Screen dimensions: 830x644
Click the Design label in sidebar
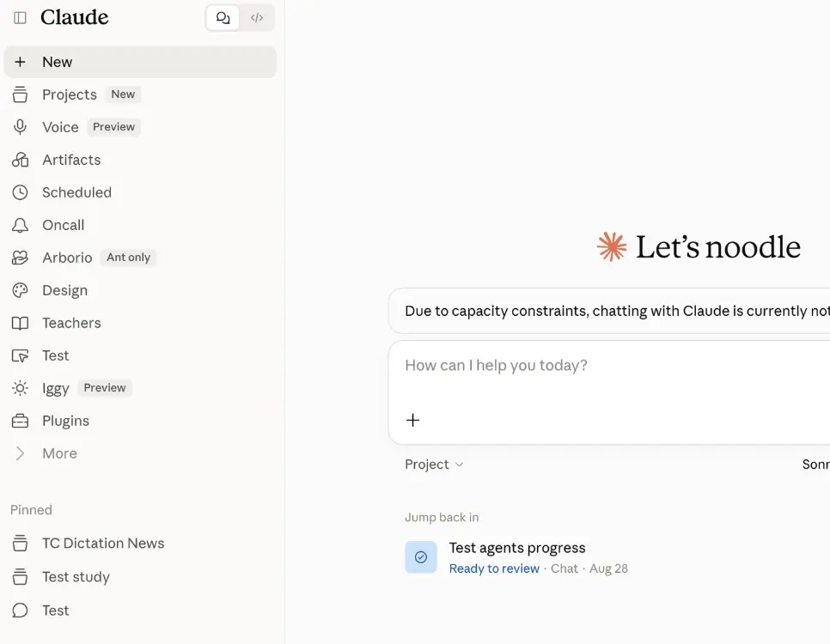tap(65, 290)
